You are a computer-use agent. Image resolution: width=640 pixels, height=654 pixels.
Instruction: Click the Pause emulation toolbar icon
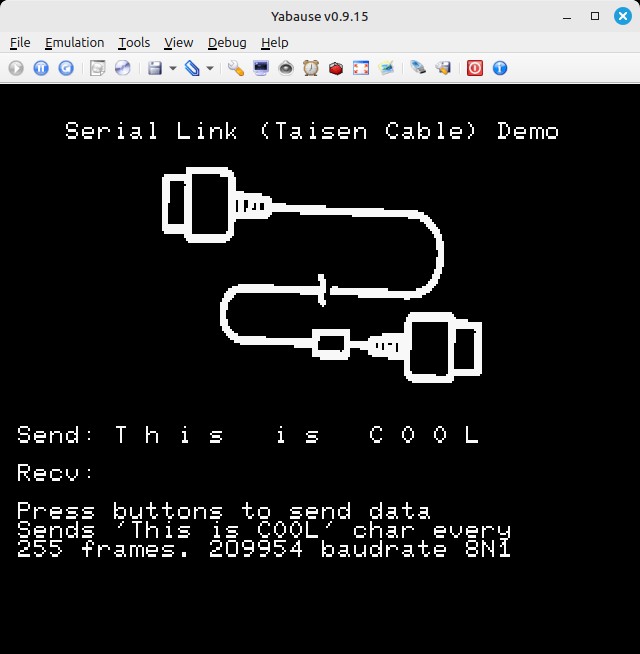[x=41, y=68]
